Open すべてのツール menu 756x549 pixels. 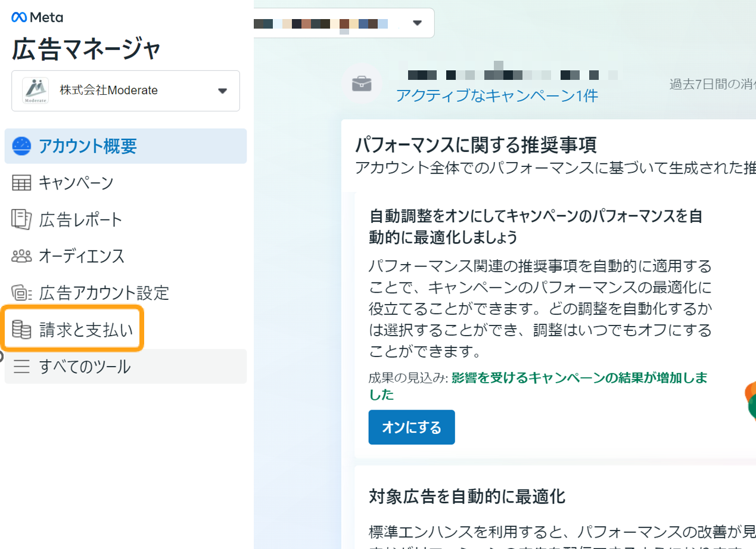pos(126,366)
